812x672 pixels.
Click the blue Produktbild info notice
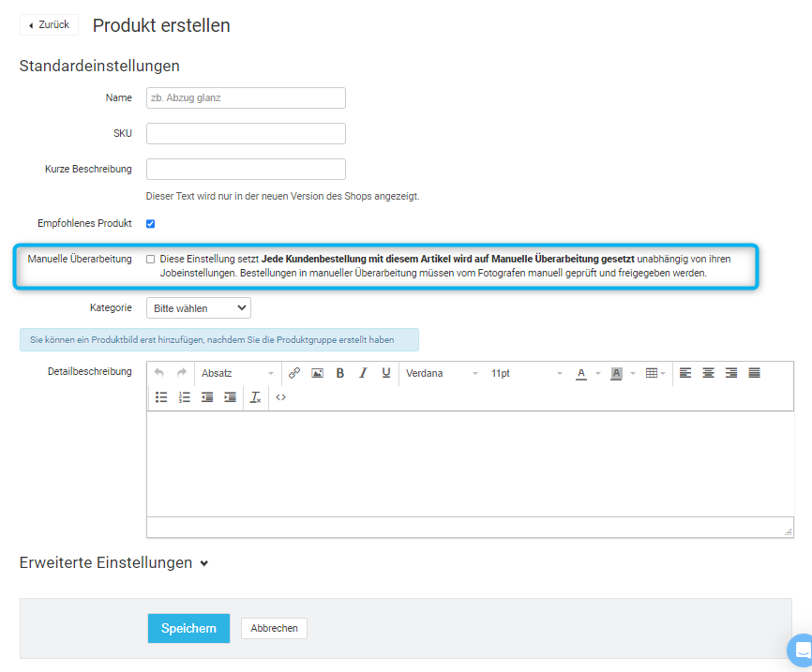coord(219,340)
